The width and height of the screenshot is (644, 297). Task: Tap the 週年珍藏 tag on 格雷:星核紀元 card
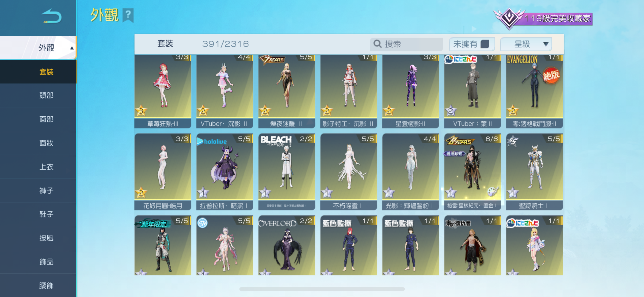pos(454,153)
